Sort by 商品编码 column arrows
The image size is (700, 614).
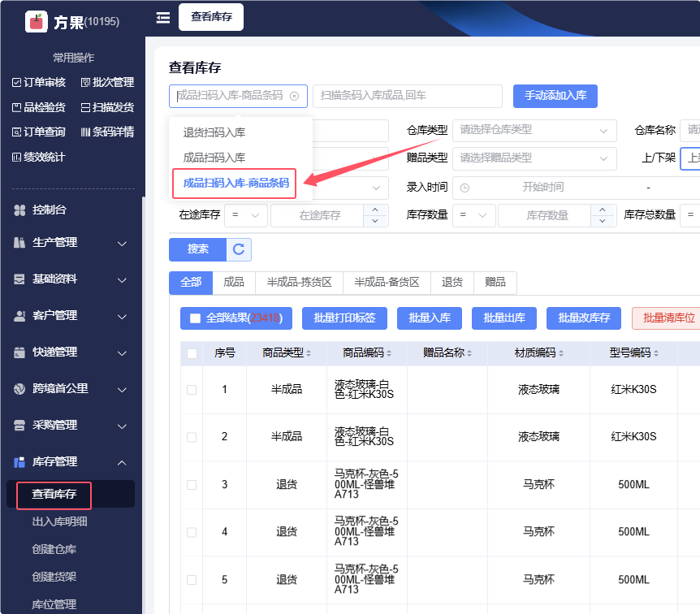click(389, 353)
